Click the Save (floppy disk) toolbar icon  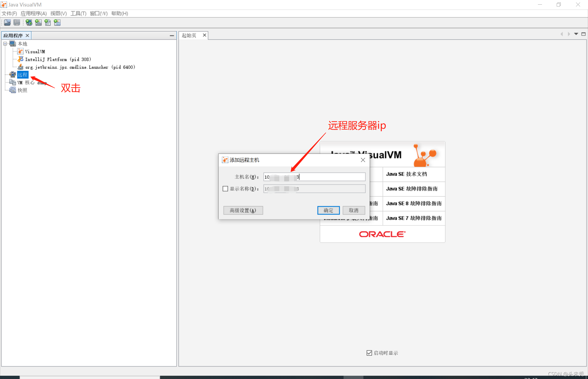(x=17, y=23)
